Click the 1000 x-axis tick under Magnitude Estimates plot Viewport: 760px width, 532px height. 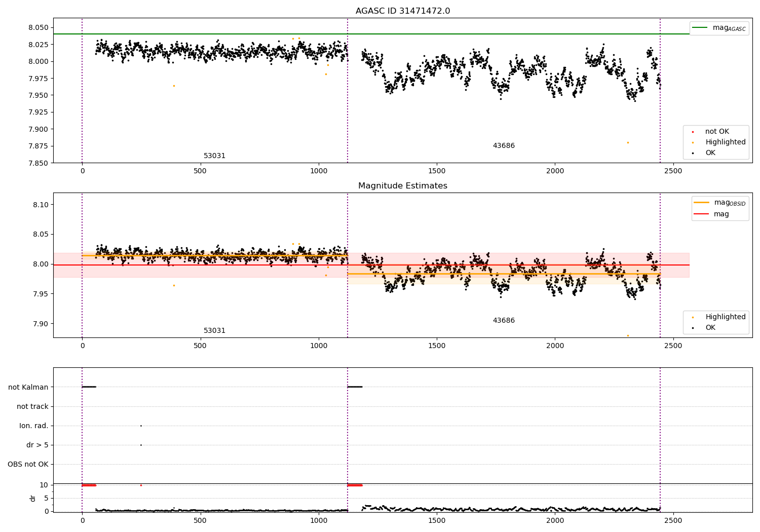click(319, 346)
